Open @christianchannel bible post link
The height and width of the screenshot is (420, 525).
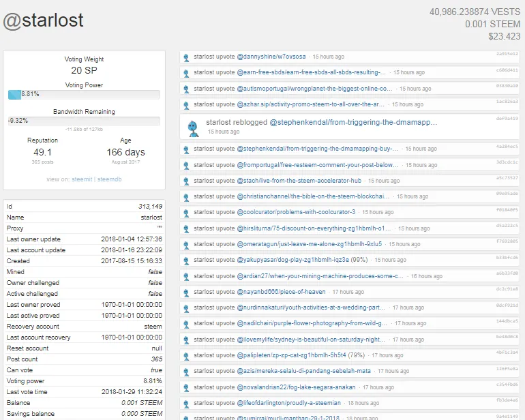pos(313,196)
